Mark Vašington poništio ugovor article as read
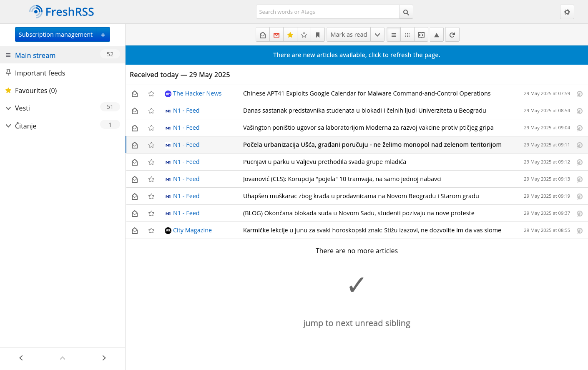This screenshot has width=588, height=370. tap(135, 128)
